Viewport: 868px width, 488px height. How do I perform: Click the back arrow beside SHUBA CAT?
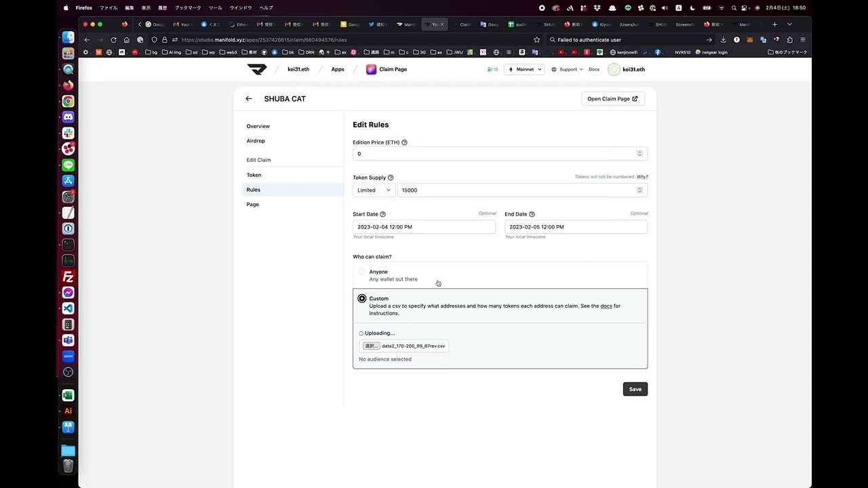coord(249,99)
